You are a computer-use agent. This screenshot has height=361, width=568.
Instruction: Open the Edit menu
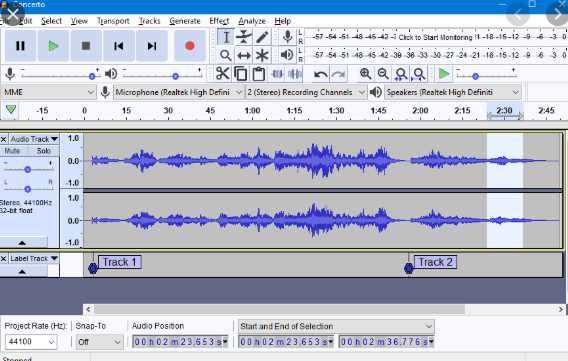pyautogui.click(x=26, y=21)
